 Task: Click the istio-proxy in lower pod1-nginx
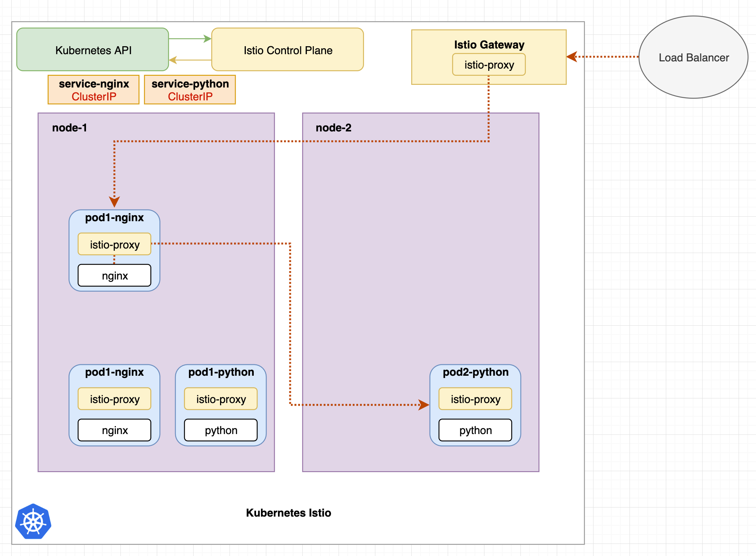(x=114, y=398)
